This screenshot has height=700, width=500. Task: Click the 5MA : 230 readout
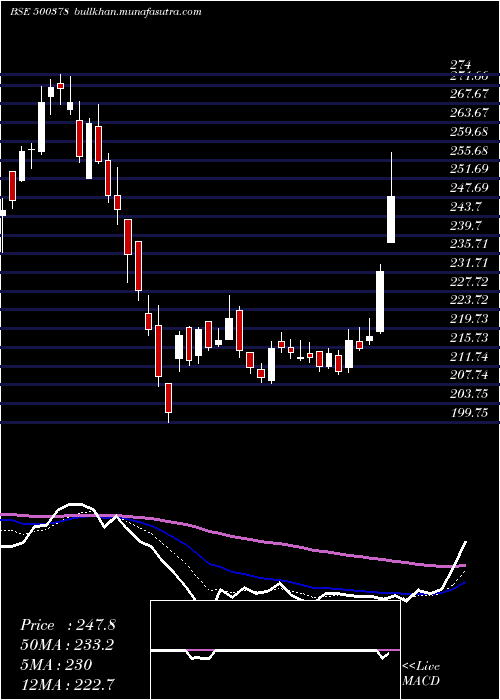pyautogui.click(x=56, y=665)
